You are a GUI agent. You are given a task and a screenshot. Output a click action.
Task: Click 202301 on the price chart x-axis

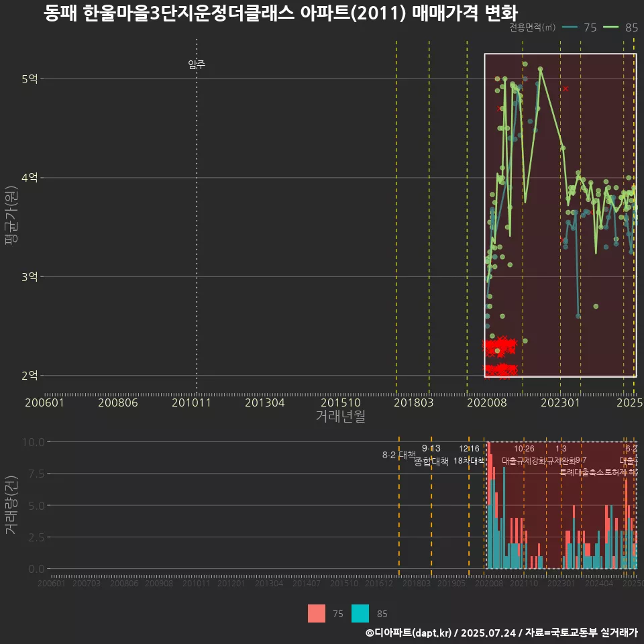[x=560, y=402]
